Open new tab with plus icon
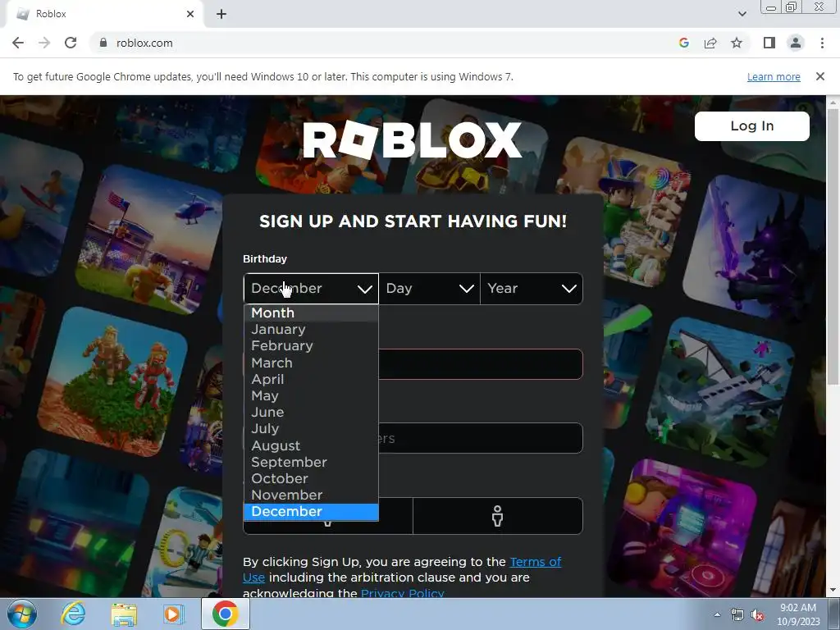 pos(221,15)
